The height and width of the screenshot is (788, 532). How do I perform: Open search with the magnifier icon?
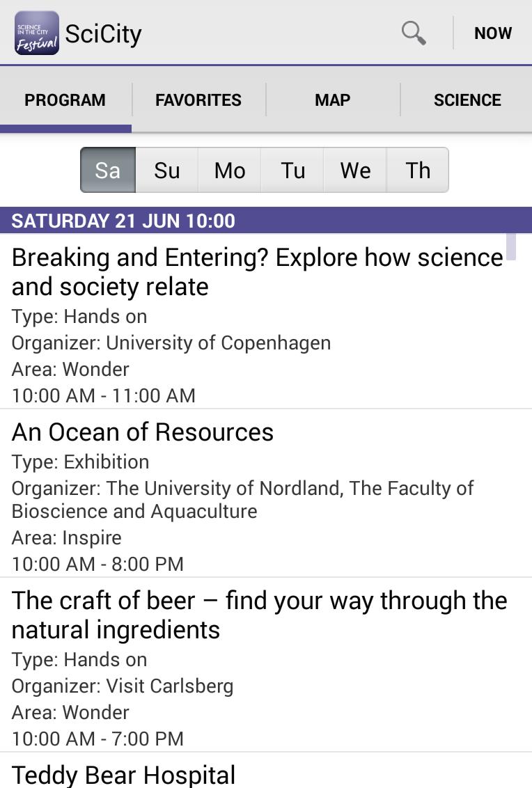414,33
